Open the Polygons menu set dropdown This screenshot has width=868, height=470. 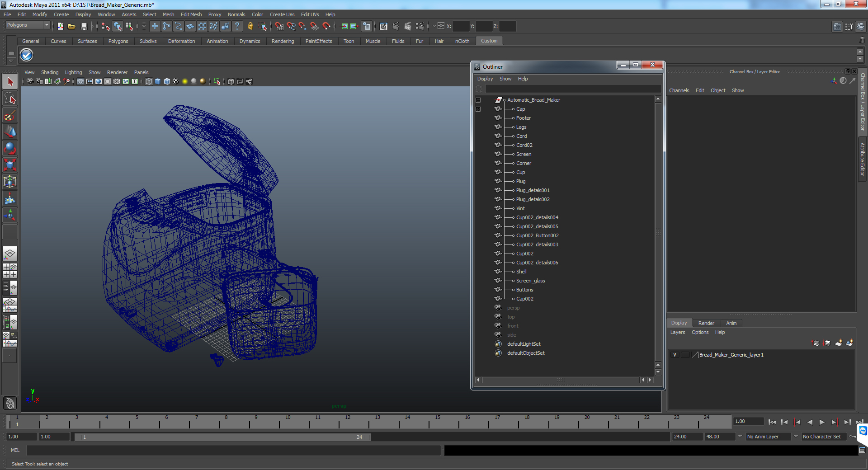pos(27,25)
